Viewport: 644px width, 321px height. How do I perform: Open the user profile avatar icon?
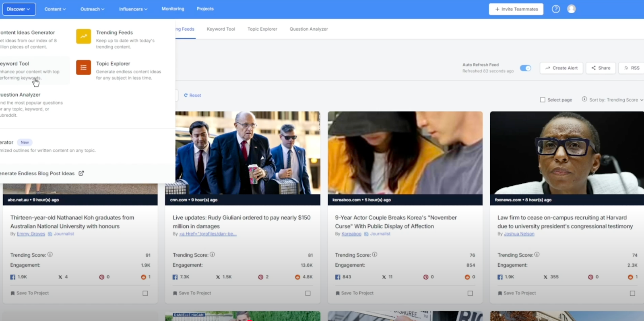(572, 9)
